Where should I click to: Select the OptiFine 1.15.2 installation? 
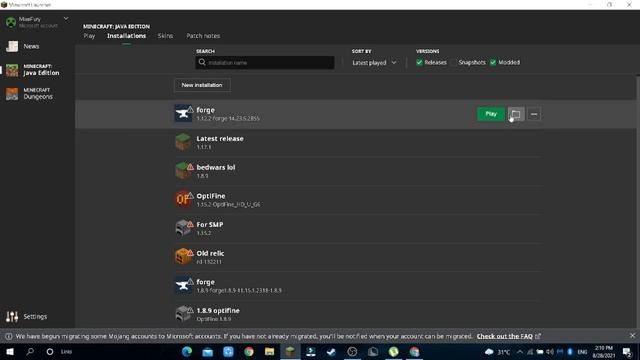point(358,200)
